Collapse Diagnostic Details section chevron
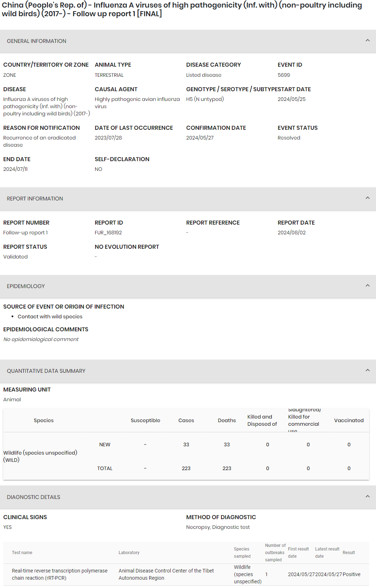 click(x=367, y=497)
